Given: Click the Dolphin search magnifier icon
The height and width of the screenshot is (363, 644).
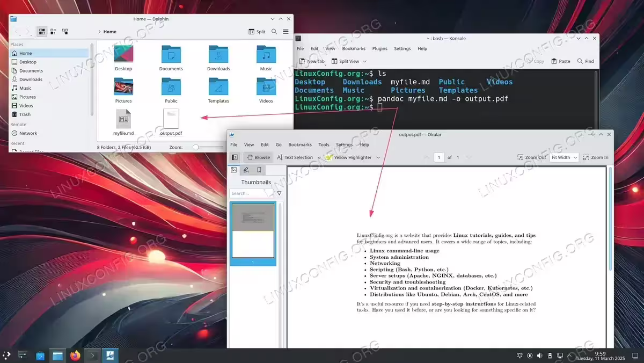Looking at the screenshot, I should [274, 32].
